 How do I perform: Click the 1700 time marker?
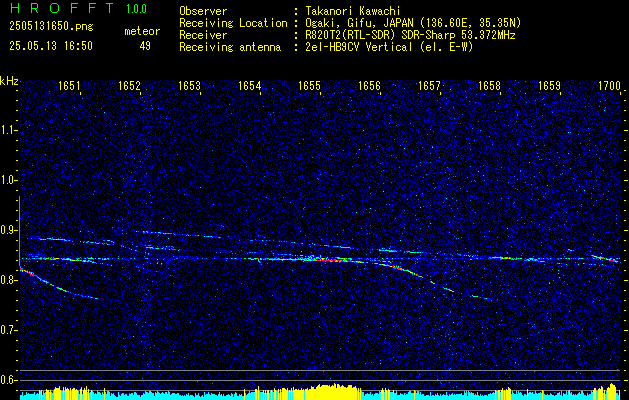[x=609, y=85]
